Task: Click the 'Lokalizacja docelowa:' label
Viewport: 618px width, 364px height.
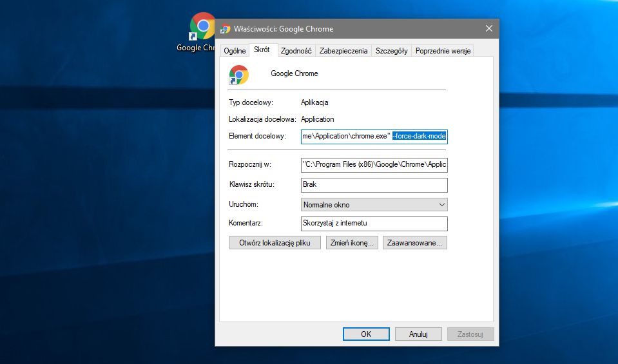Action: click(x=262, y=119)
